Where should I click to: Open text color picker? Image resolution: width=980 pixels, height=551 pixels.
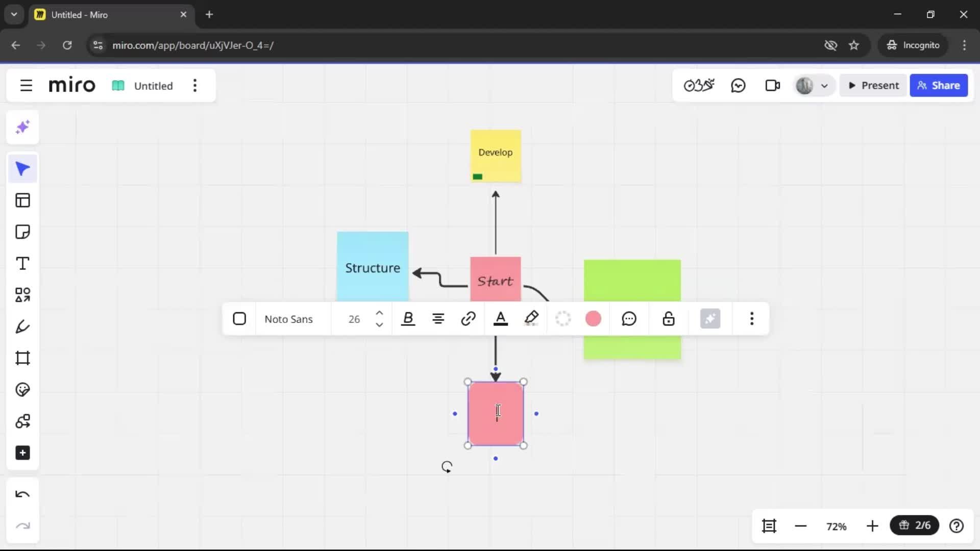(501, 319)
